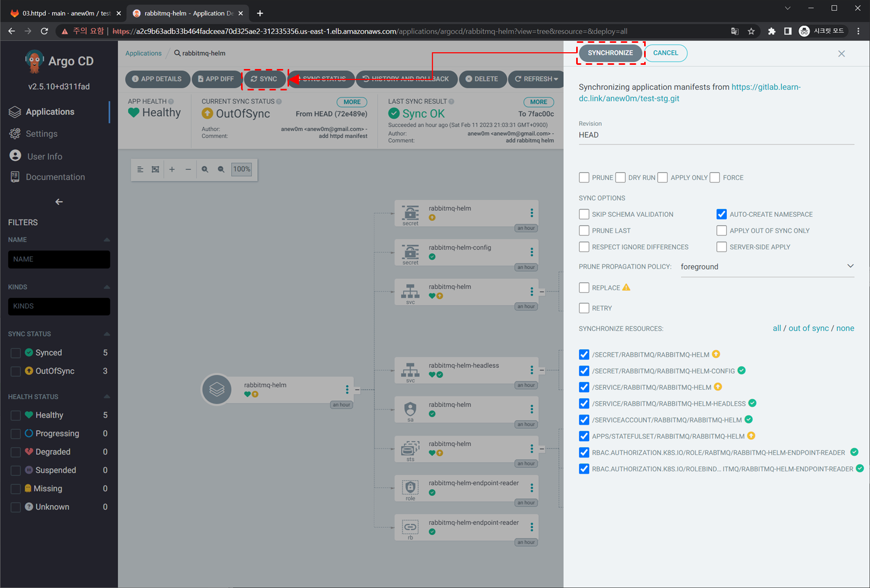The width and height of the screenshot is (870, 588).
Task: Open three-dot menu on rabbitmq-helm application node
Action: coord(347,389)
